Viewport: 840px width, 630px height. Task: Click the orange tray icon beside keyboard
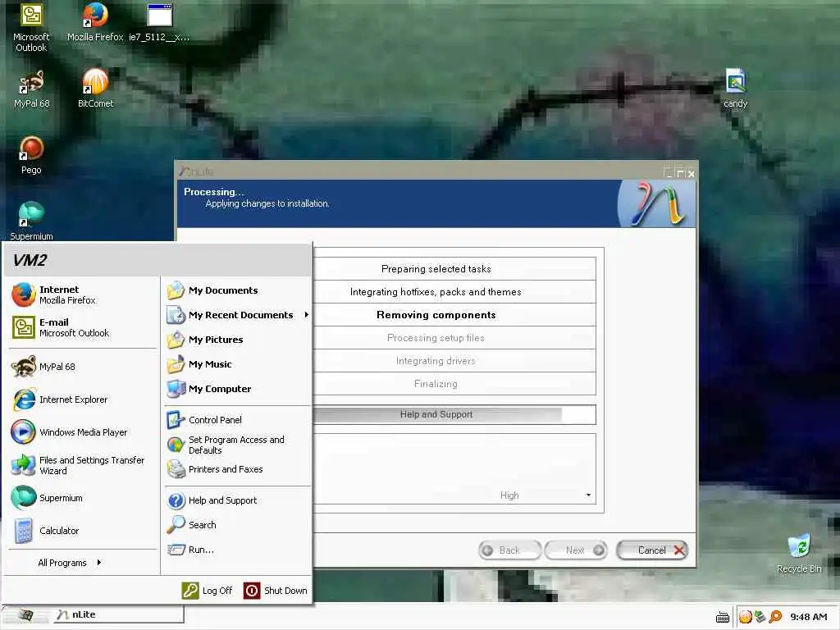[745, 617]
